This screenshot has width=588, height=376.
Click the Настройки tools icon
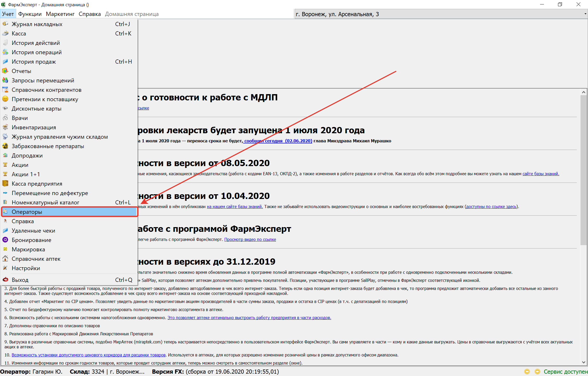5,268
